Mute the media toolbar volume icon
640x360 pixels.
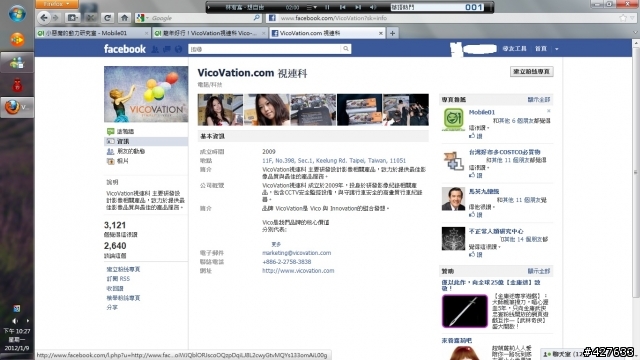pyautogui.click(x=373, y=7)
